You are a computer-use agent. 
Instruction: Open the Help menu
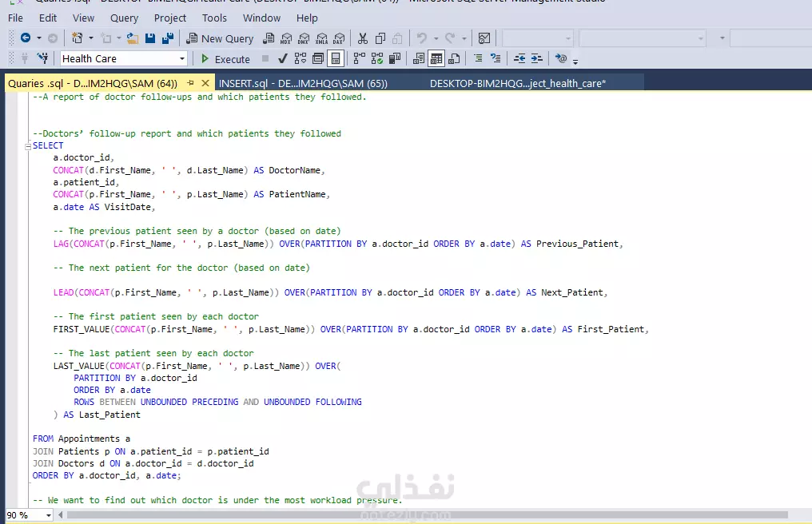307,18
